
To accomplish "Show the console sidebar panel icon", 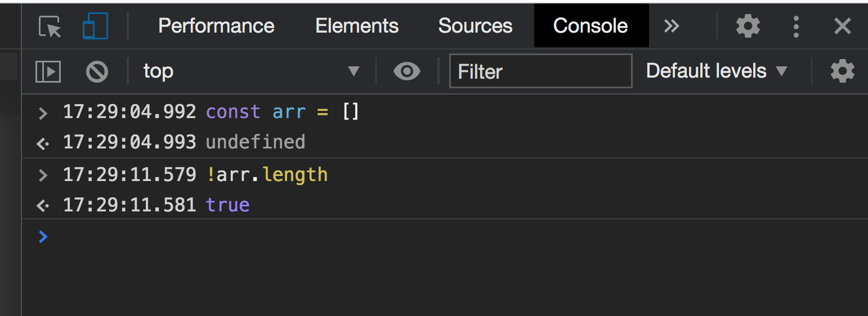I will click(x=48, y=71).
